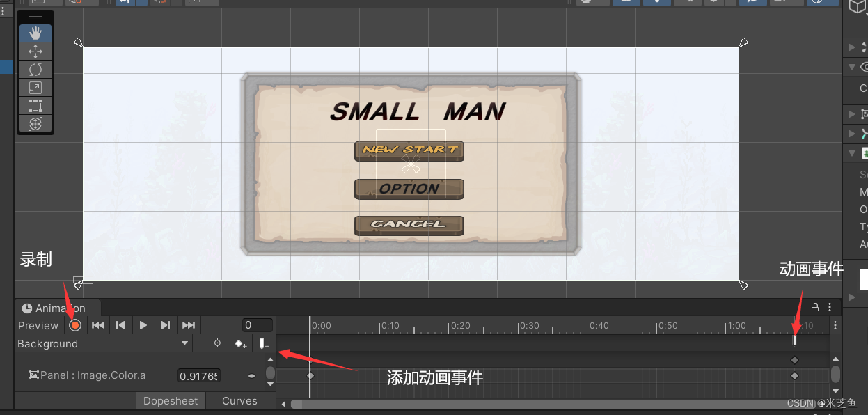Select the Rect transform tool
This screenshot has height=415, width=868.
coord(35,105)
